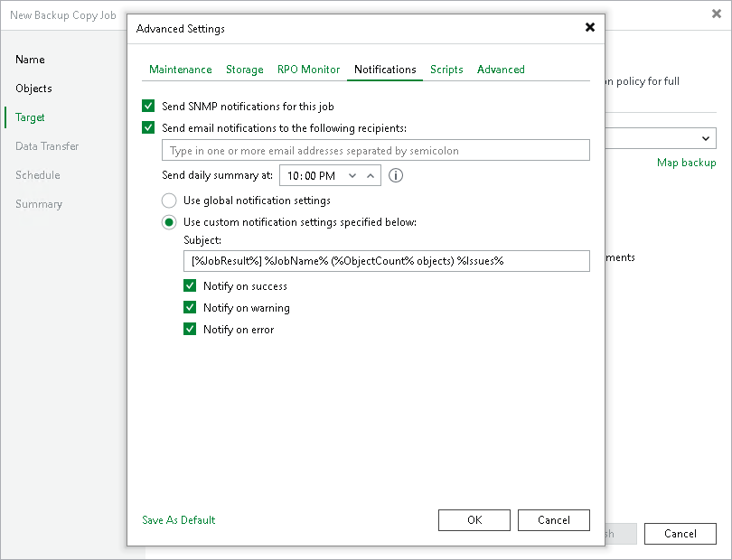Go to the Name step in wizard

(x=31, y=60)
